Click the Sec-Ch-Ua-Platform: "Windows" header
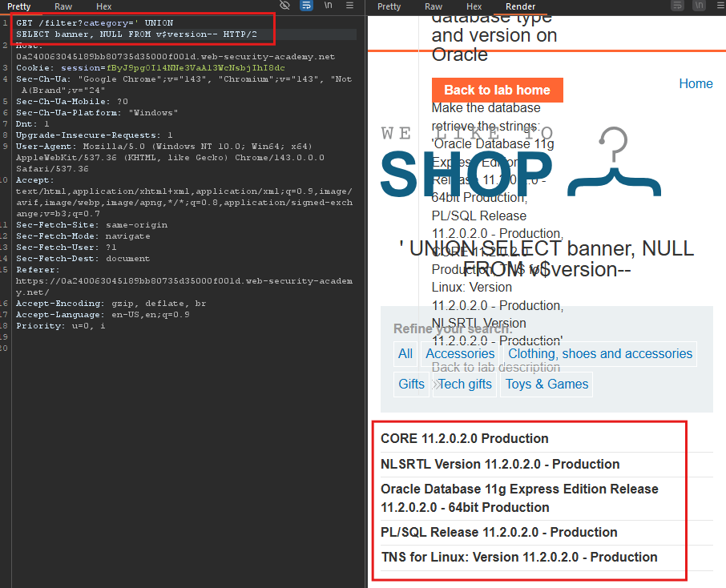Image resolution: width=726 pixels, height=588 pixels. click(x=97, y=112)
